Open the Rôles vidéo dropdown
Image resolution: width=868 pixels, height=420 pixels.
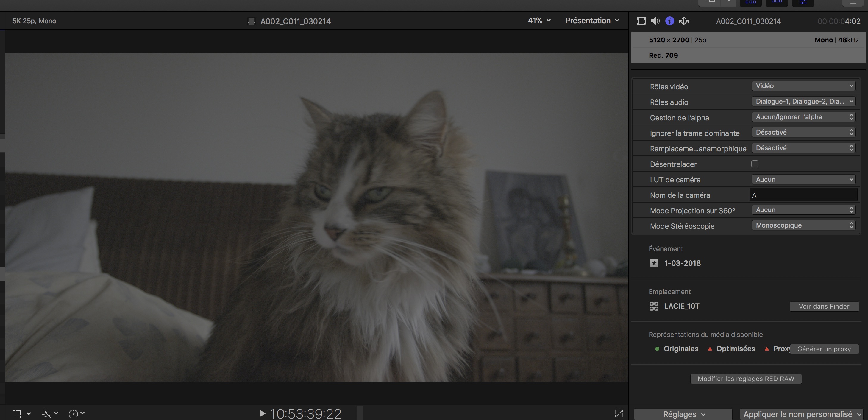803,85
